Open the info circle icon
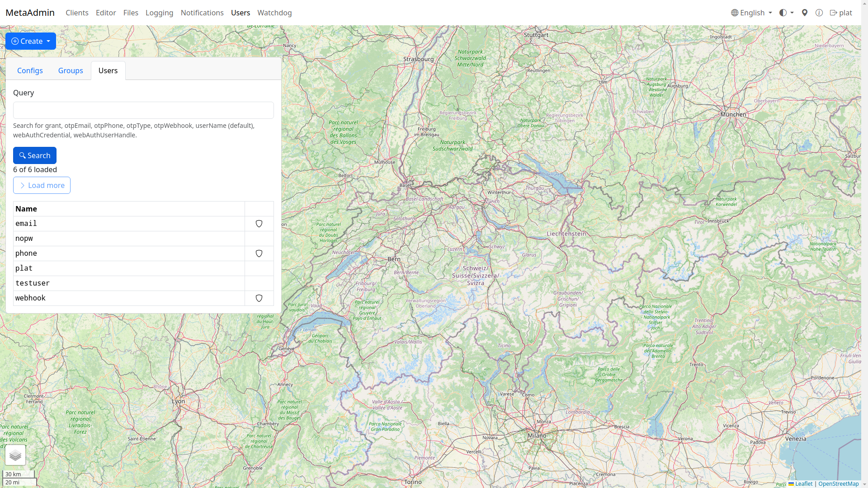The width and height of the screenshot is (868, 488). (x=819, y=13)
